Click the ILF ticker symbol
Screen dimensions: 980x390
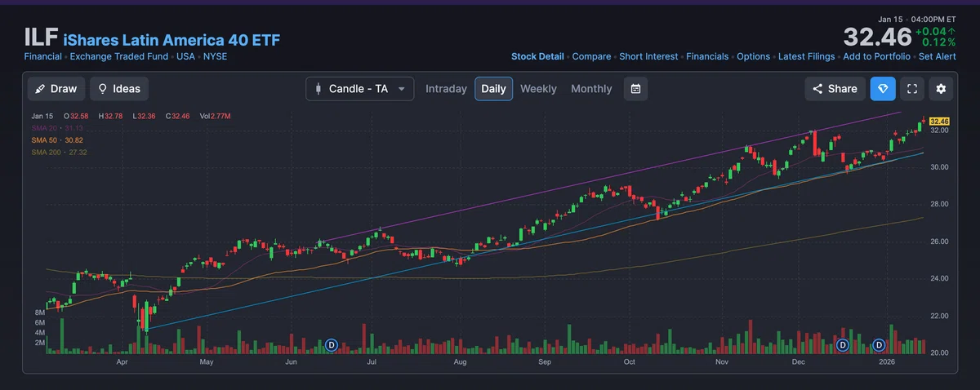pyautogui.click(x=41, y=38)
